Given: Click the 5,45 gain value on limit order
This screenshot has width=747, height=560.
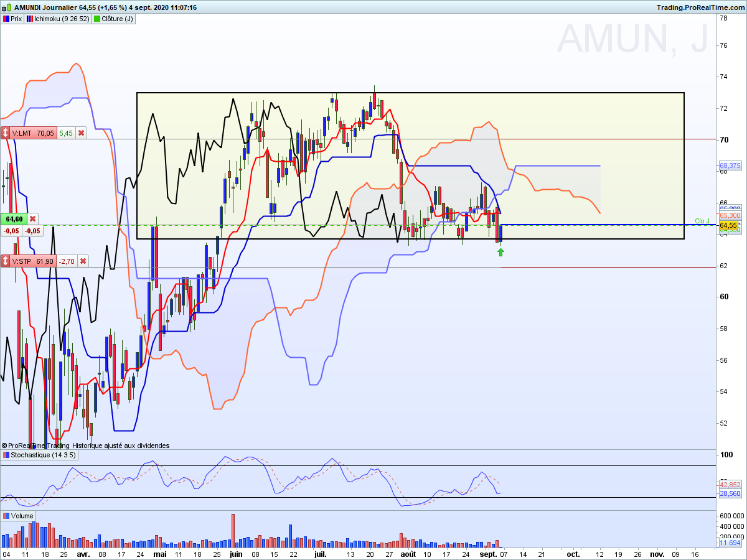Looking at the screenshot, I should coord(66,133).
